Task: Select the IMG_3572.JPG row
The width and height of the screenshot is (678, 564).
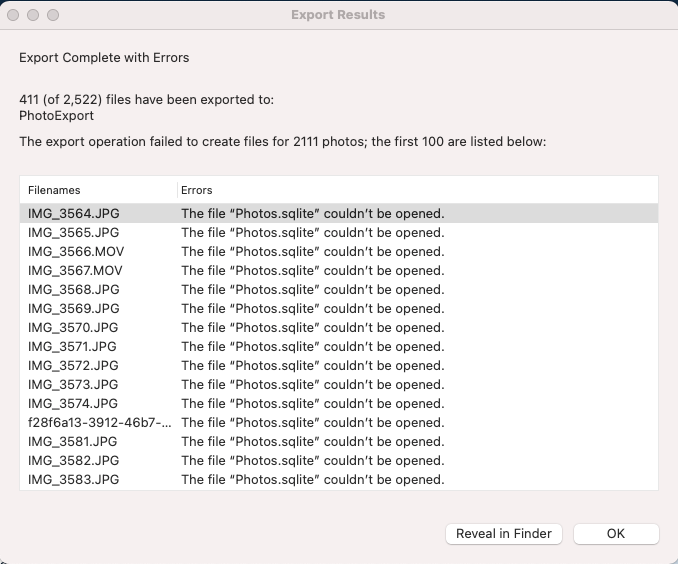Action: [339, 365]
